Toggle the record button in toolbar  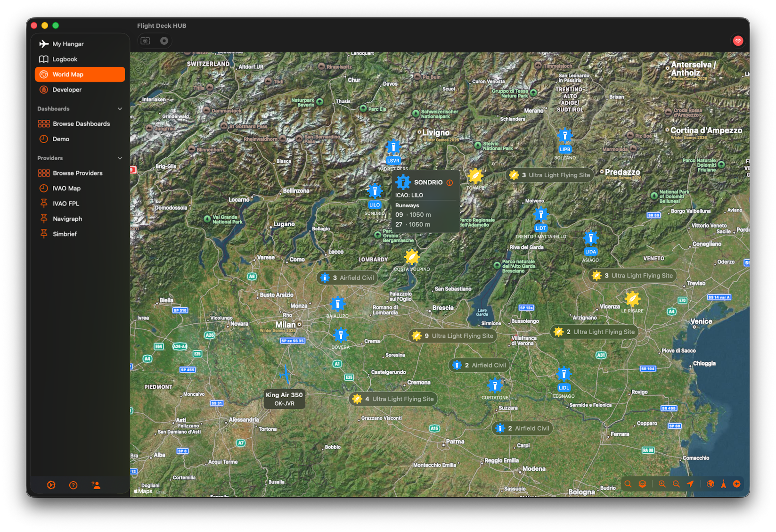(x=164, y=41)
